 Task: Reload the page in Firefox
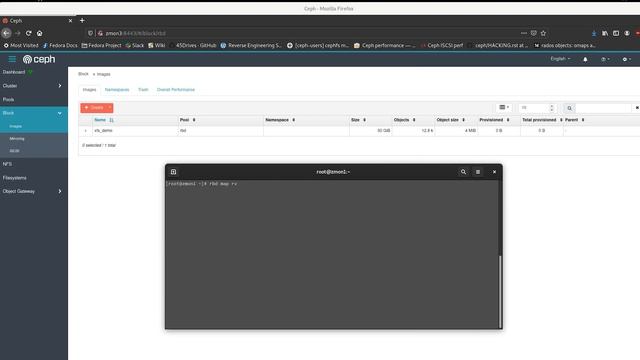pos(29,33)
